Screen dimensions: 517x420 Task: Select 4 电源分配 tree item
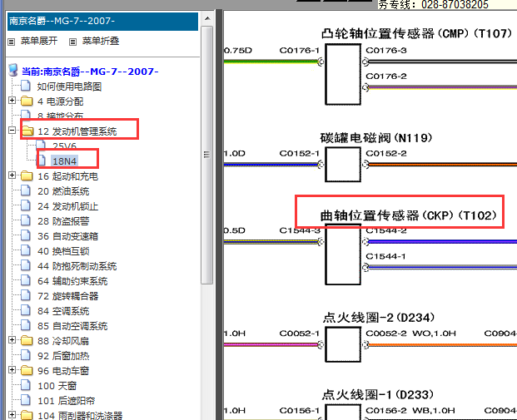coord(60,101)
